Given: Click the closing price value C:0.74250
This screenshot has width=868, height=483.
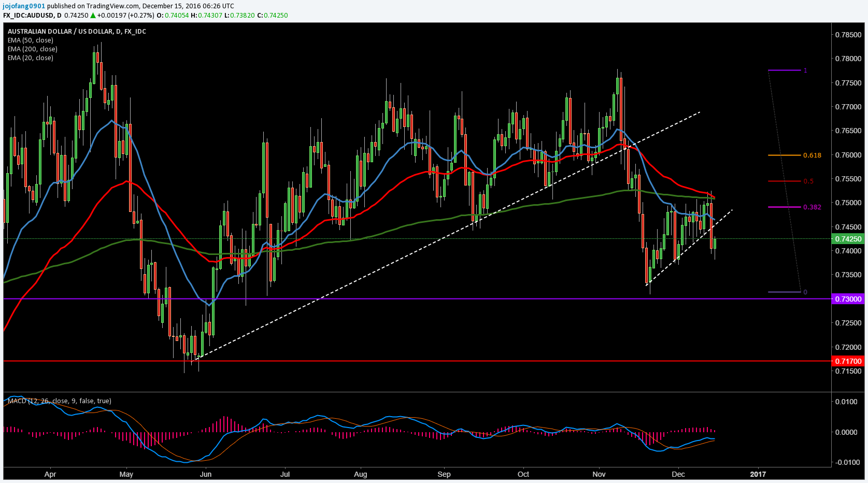Looking at the screenshot, I should pos(273,16).
